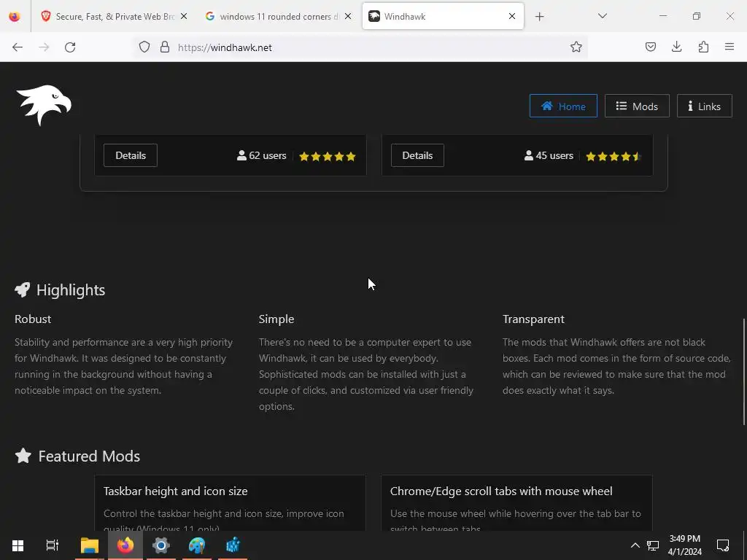Viewport: 747px width, 560px height.
Task: Click Details button beside 45 users
Action: 417,155
